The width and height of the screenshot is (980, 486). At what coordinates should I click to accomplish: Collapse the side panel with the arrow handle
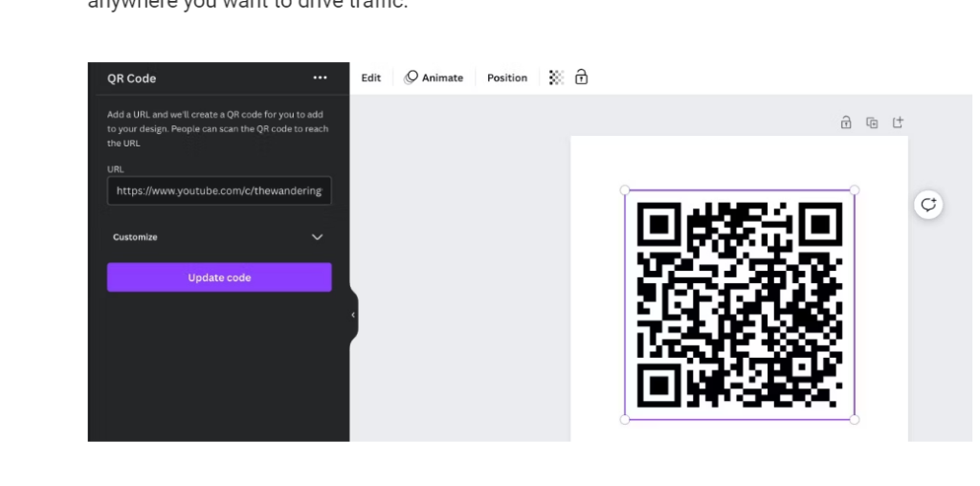[353, 315]
